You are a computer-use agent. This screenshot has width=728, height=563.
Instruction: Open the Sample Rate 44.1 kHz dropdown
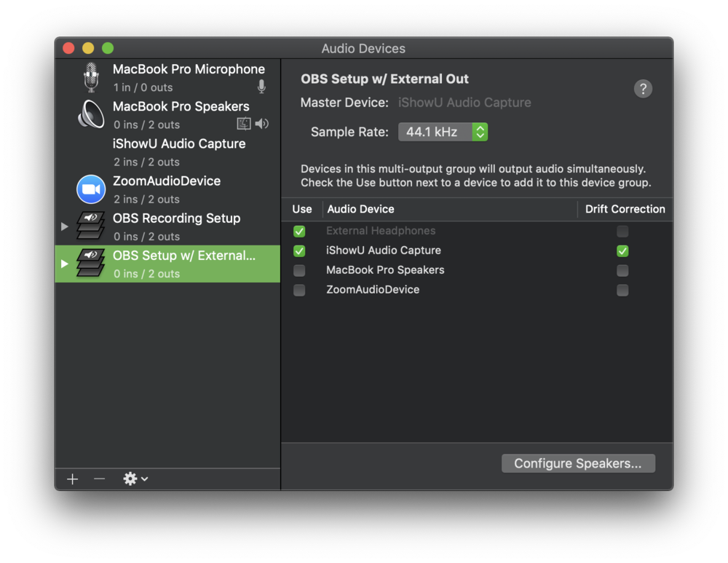tap(443, 132)
